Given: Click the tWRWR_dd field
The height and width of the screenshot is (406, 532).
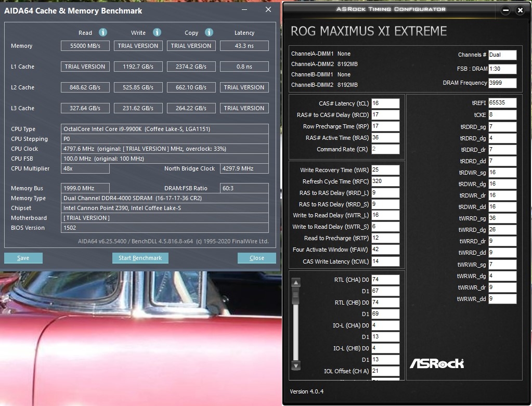Looking at the screenshot, I should pos(502,299).
